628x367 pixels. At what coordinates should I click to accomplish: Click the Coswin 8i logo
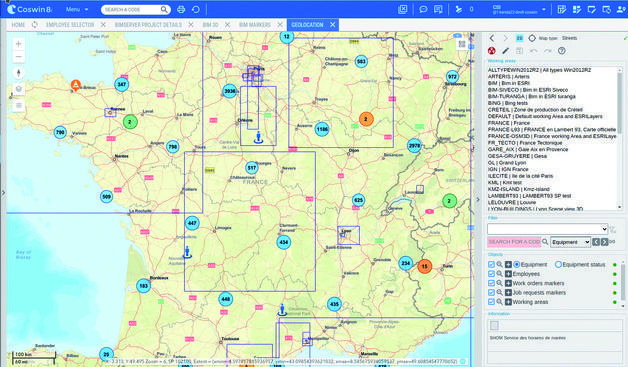[30, 9]
